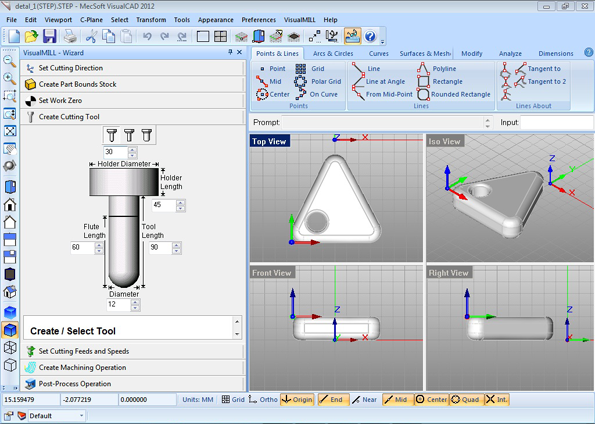This screenshot has width=595, height=424.
Task: Select the single viewport layout icon
Action: (203, 36)
